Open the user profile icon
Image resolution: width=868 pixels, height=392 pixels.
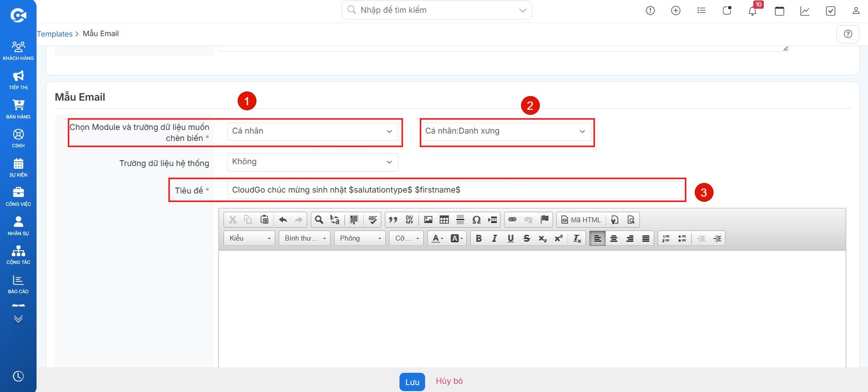pyautogui.click(x=856, y=11)
